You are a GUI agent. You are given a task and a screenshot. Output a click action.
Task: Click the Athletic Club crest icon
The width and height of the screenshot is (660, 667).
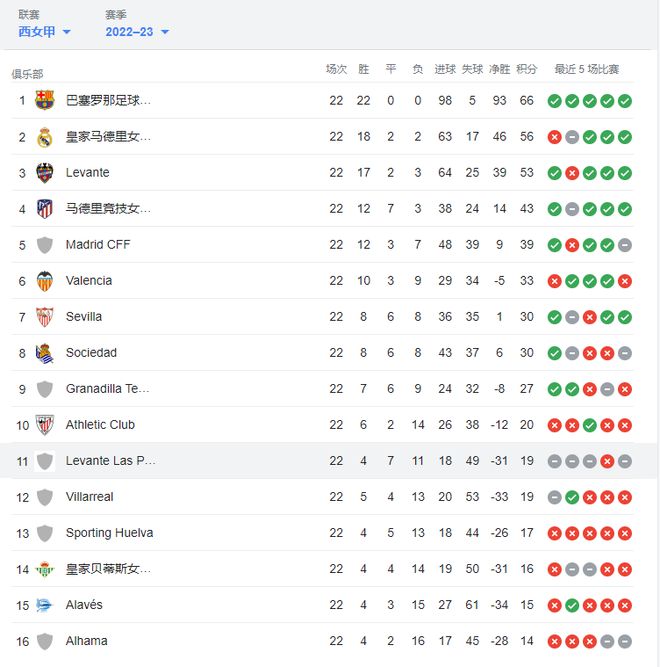pyautogui.click(x=45, y=425)
